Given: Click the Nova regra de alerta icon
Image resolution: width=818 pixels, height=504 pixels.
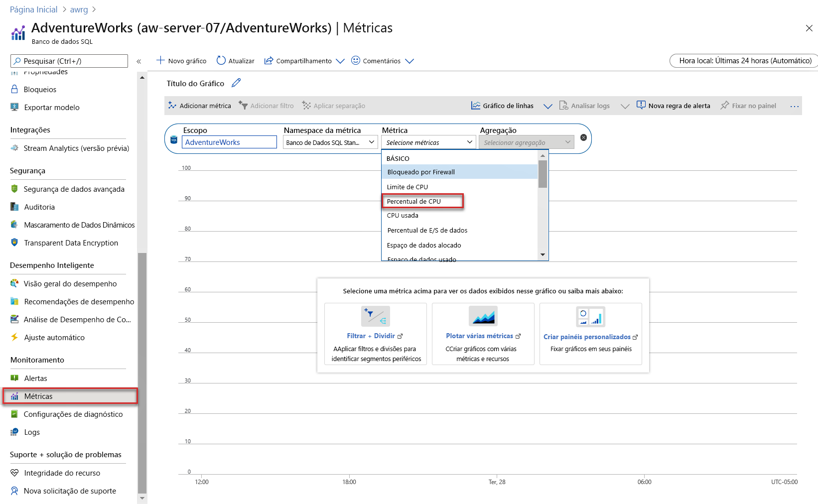Looking at the screenshot, I should click(641, 106).
